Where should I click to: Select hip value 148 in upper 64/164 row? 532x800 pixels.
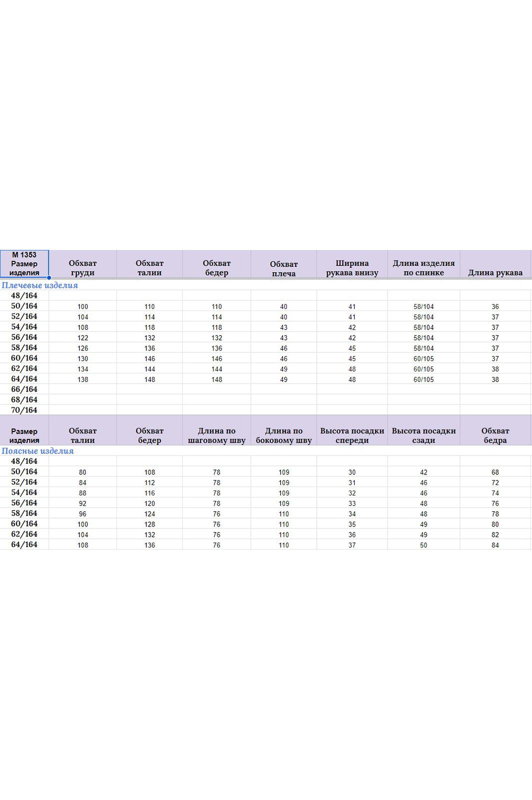217,380
